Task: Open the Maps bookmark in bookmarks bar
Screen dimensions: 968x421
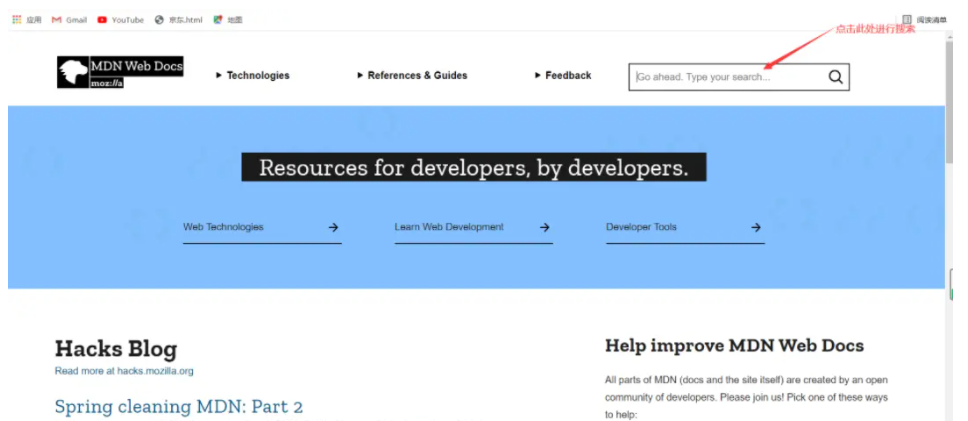Action: [x=228, y=20]
